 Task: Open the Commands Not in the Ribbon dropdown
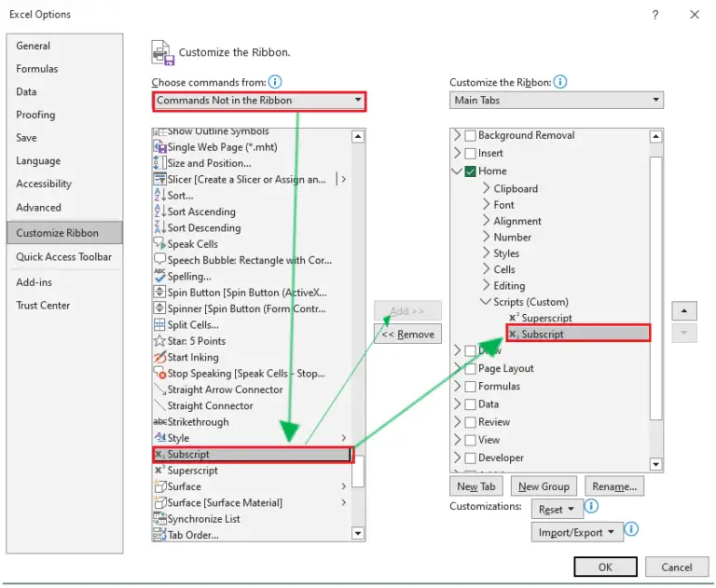[x=258, y=101]
